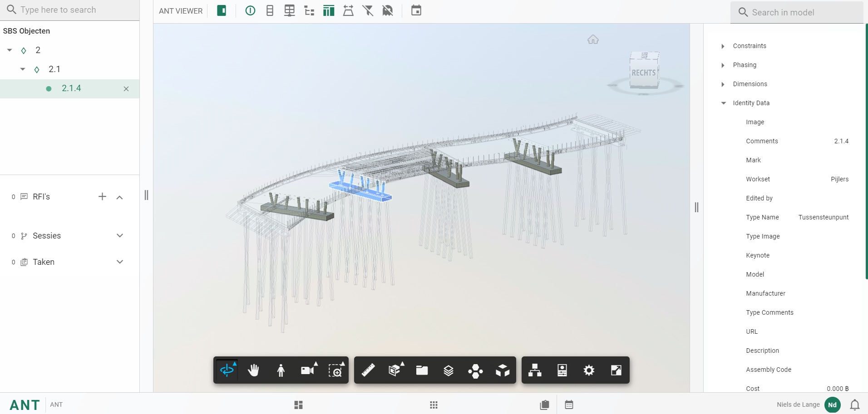Open the Model browser structure icon

[535, 370]
